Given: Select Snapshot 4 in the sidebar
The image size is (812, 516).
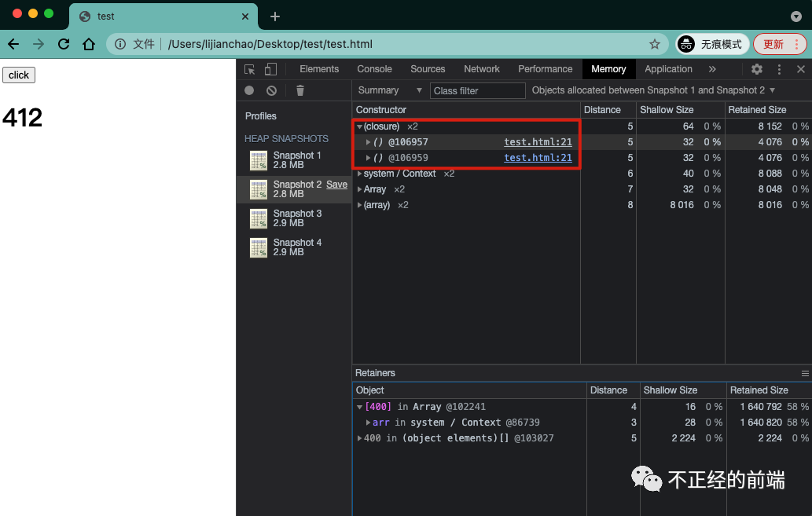Looking at the screenshot, I should coord(294,247).
